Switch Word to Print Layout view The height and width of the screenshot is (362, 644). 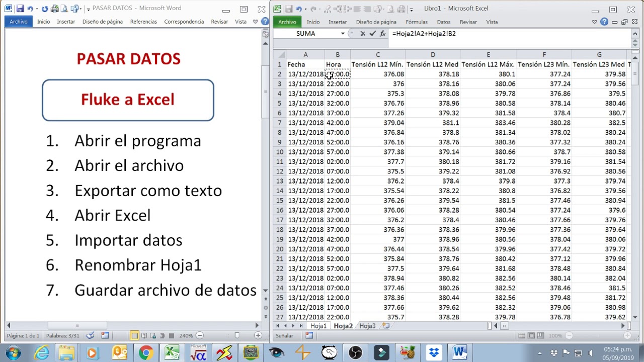[x=134, y=335]
